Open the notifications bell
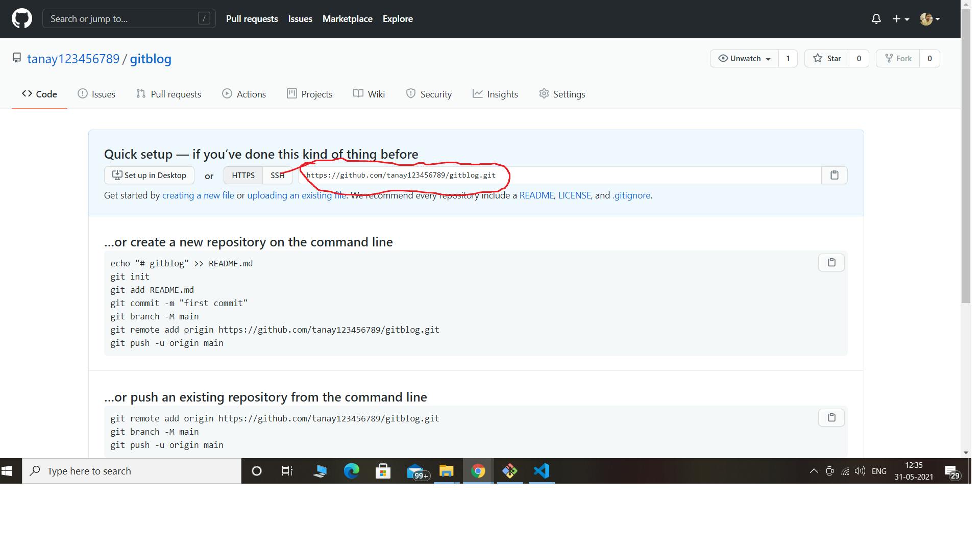The image size is (980, 551). (x=876, y=19)
